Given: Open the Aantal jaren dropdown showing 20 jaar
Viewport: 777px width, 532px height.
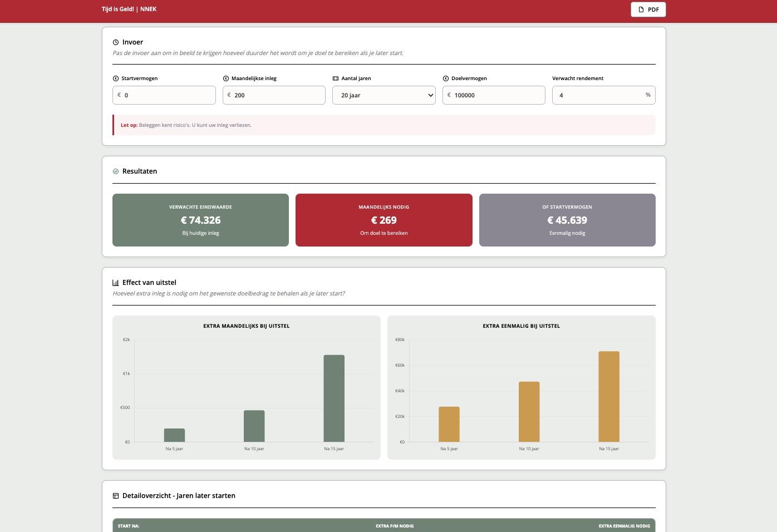Looking at the screenshot, I should pyautogui.click(x=383, y=95).
